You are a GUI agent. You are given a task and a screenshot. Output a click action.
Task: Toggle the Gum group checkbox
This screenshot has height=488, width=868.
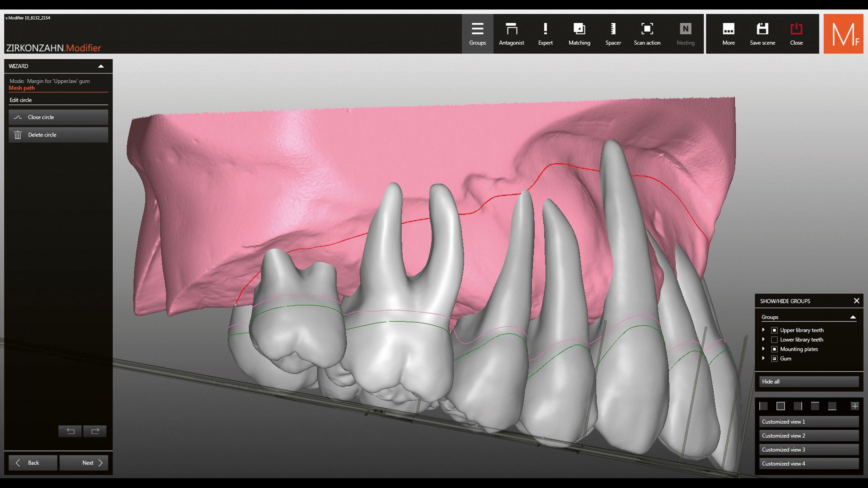tap(774, 359)
